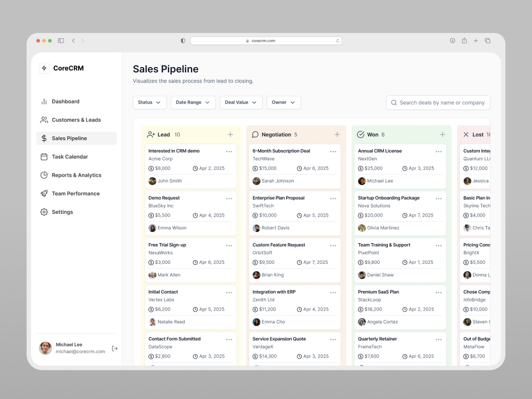Select the Team Performance megaphone icon

(x=44, y=193)
